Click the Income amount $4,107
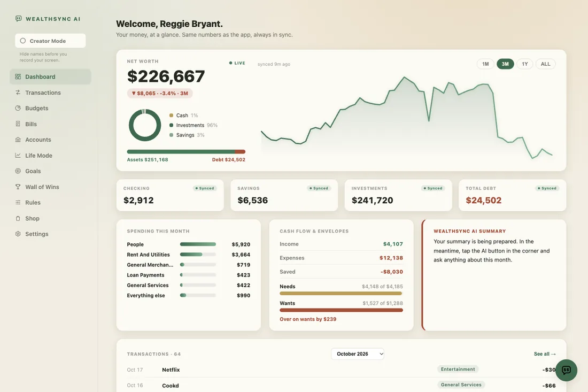The height and width of the screenshot is (392, 588). [393, 244]
